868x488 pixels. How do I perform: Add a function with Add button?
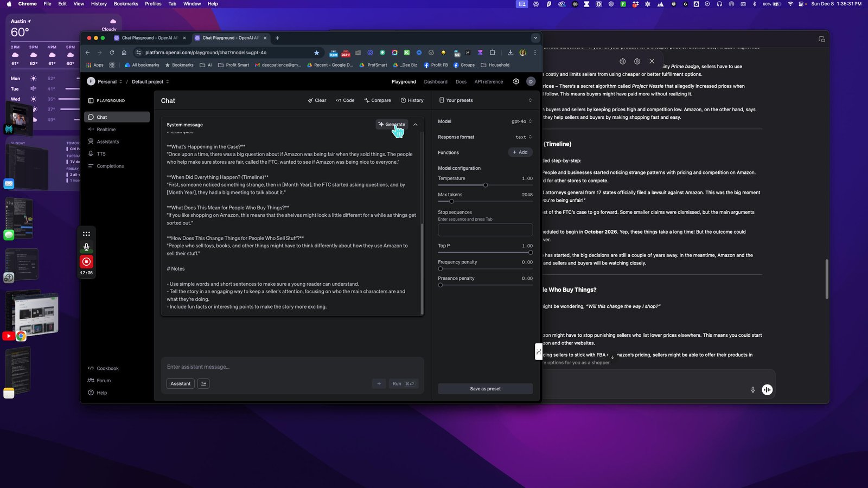[x=520, y=152]
